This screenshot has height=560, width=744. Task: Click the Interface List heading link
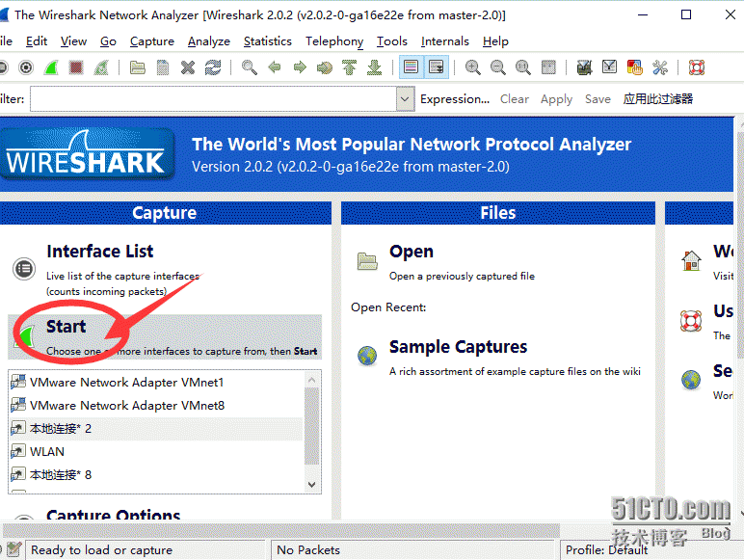(99, 251)
